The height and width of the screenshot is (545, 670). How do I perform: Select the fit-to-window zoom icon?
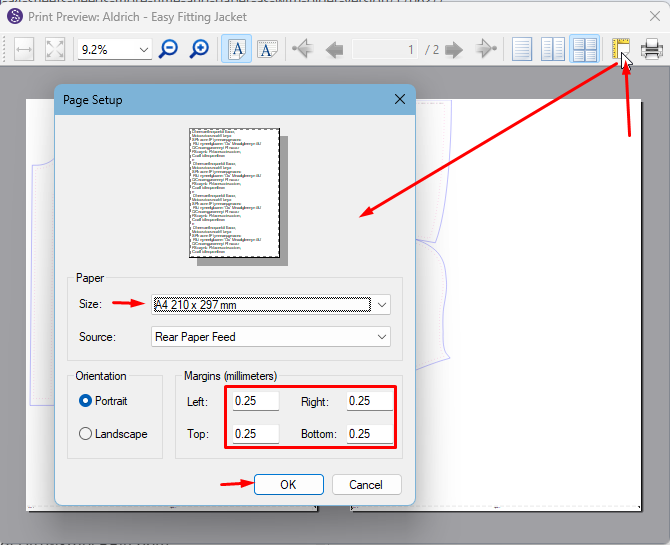click(x=55, y=49)
